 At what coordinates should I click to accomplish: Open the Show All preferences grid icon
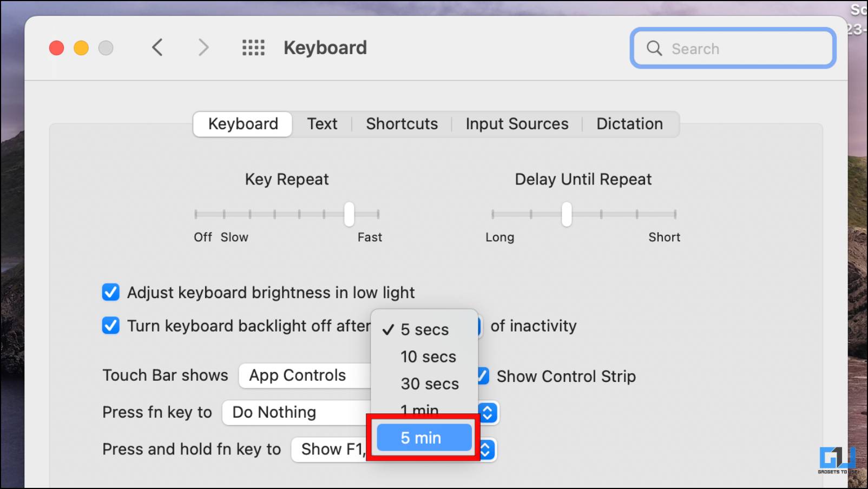pyautogui.click(x=253, y=48)
